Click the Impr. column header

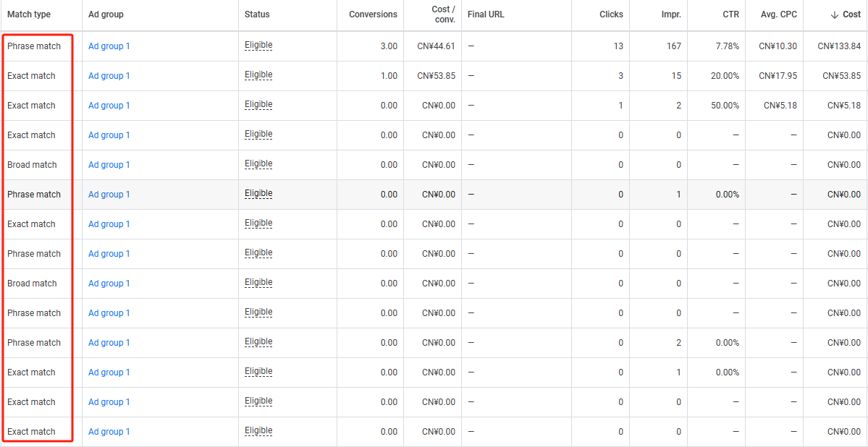click(x=670, y=14)
